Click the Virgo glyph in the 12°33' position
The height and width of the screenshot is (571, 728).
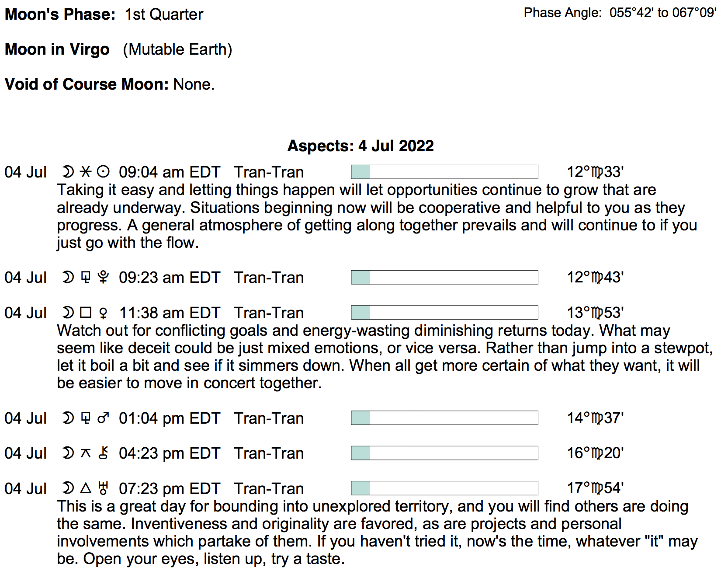[x=597, y=172]
